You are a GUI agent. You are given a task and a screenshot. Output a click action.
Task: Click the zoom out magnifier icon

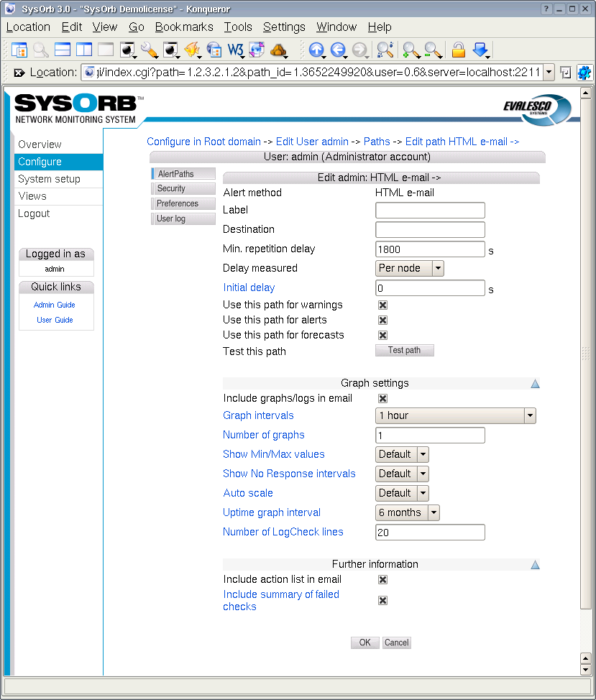(x=433, y=50)
